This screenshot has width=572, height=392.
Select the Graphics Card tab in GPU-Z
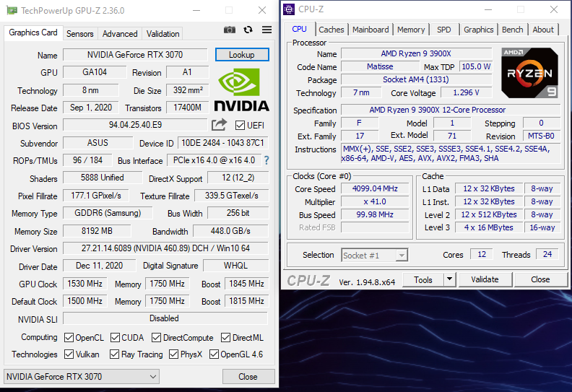pyautogui.click(x=33, y=32)
